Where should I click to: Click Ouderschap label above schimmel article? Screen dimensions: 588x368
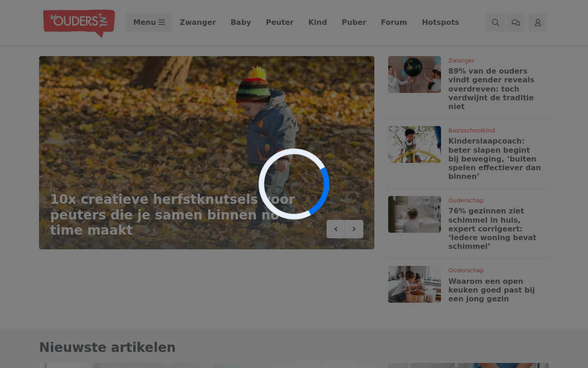[466, 201]
